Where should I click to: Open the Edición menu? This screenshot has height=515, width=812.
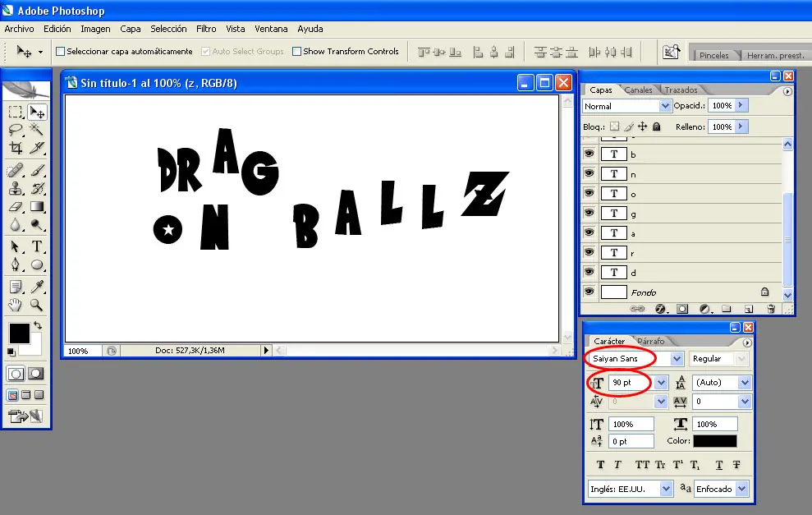(57, 29)
